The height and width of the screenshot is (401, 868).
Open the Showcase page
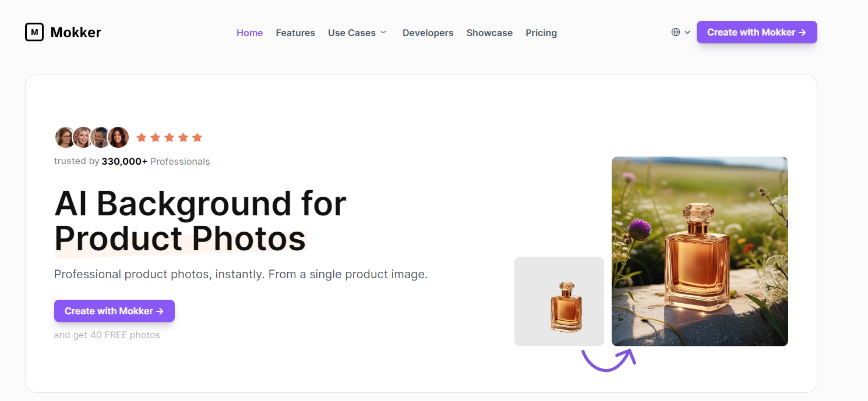click(x=489, y=33)
